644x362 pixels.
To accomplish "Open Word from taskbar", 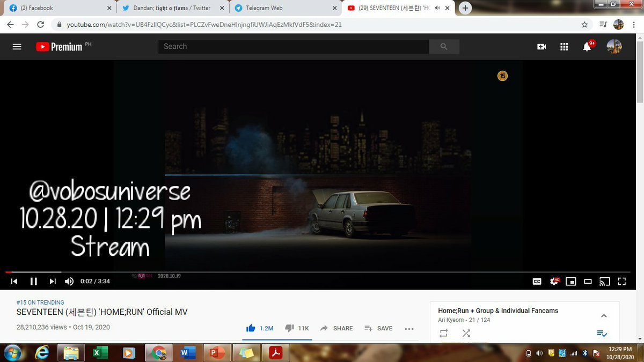I will coord(187,353).
